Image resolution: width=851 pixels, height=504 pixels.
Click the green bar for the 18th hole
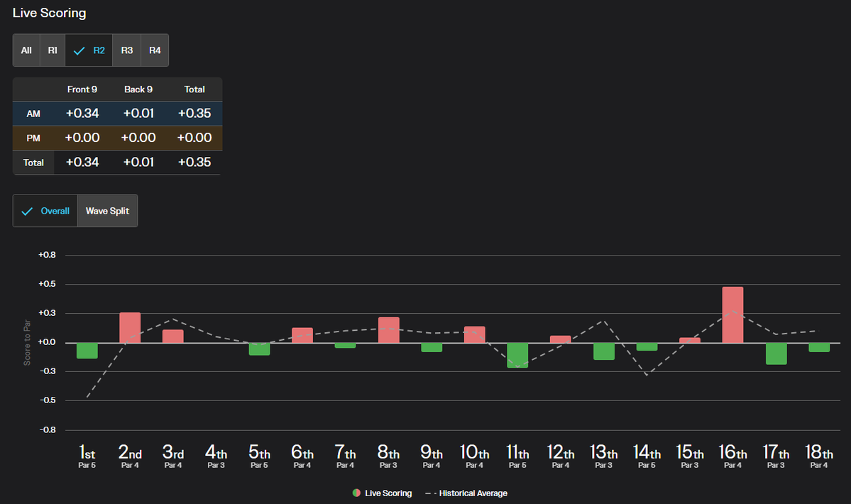pos(819,347)
